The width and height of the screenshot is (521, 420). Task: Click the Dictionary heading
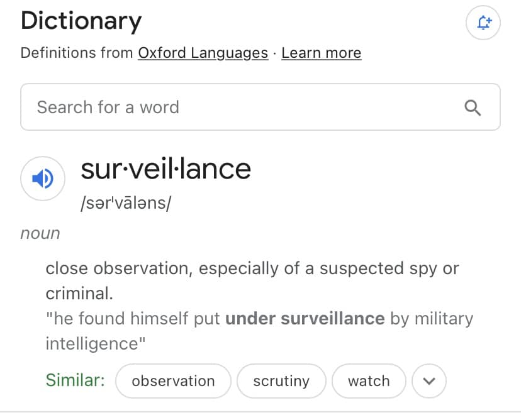point(81,21)
